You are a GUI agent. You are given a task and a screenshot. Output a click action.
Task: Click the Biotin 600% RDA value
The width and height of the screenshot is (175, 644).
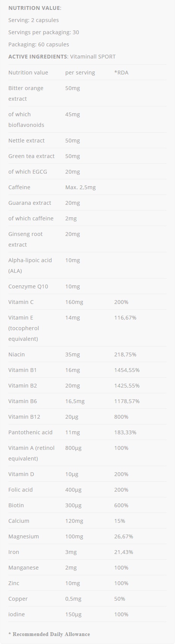[121, 505]
